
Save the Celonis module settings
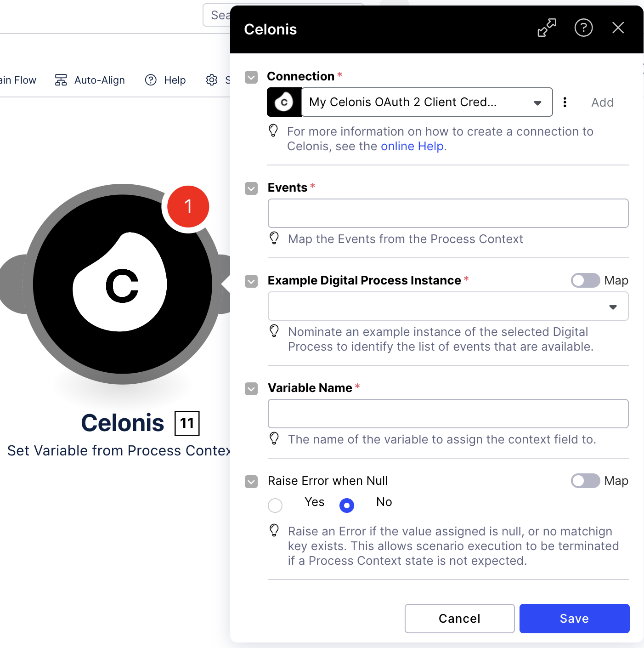(574, 619)
